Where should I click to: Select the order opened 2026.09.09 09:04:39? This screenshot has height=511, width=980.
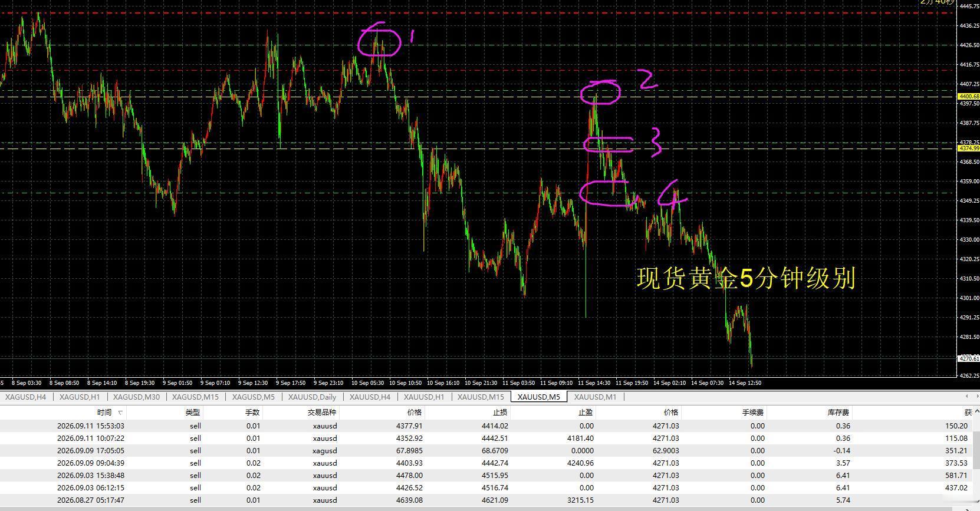coord(486,463)
